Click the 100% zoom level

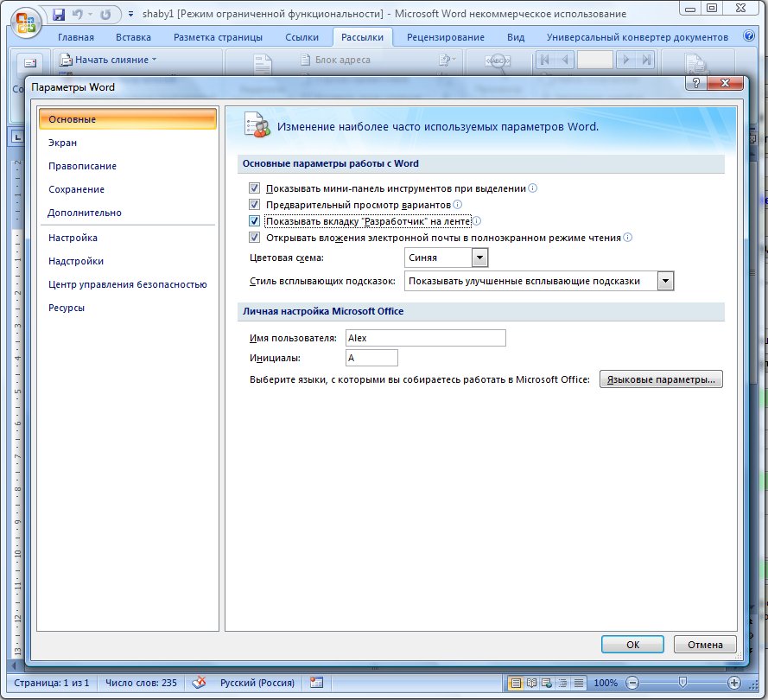click(x=606, y=683)
